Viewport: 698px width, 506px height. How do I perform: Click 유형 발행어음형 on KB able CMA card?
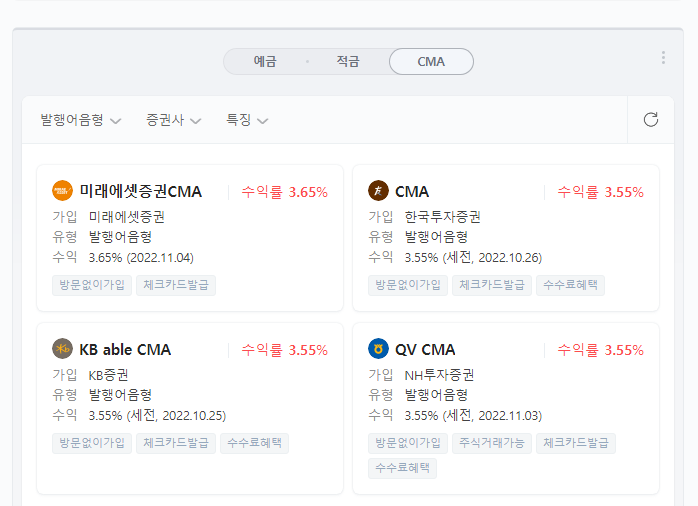coord(102,395)
